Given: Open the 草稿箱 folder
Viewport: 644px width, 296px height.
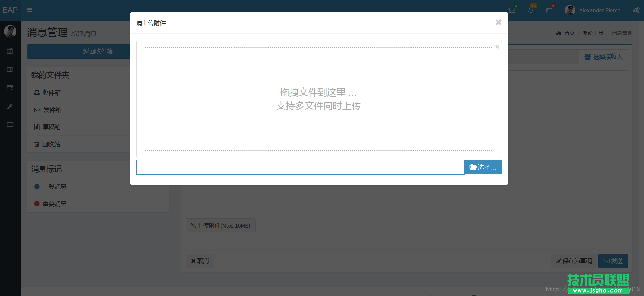Looking at the screenshot, I should pyautogui.click(x=98, y=127).
